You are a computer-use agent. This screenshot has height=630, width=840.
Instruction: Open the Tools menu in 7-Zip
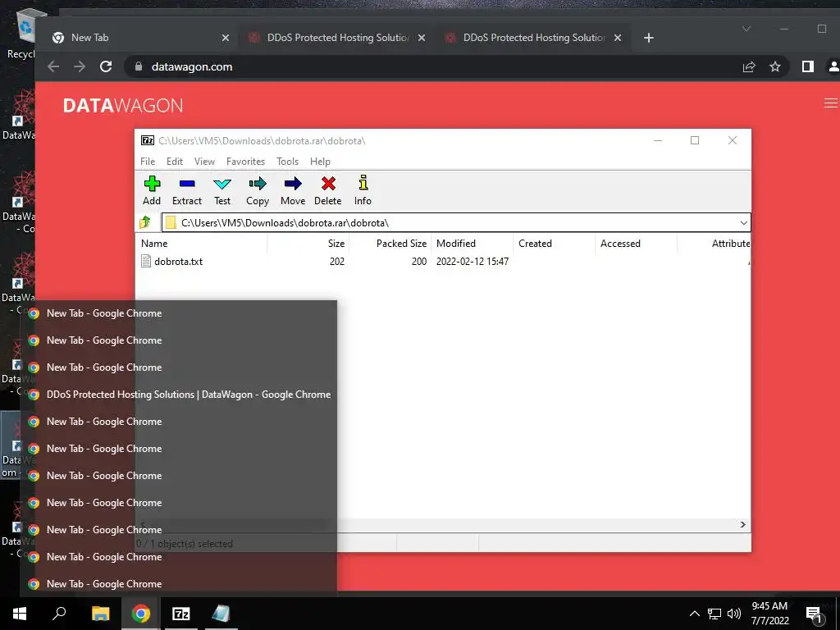click(x=288, y=162)
